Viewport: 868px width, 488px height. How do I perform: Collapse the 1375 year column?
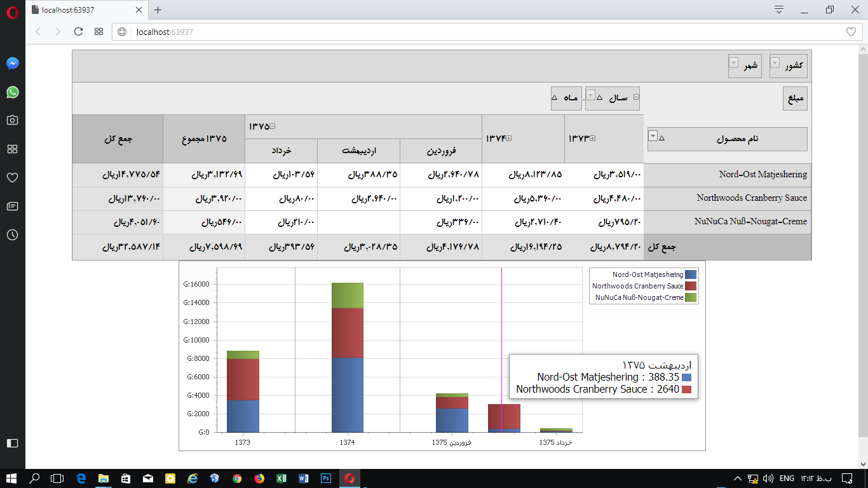tap(274, 126)
